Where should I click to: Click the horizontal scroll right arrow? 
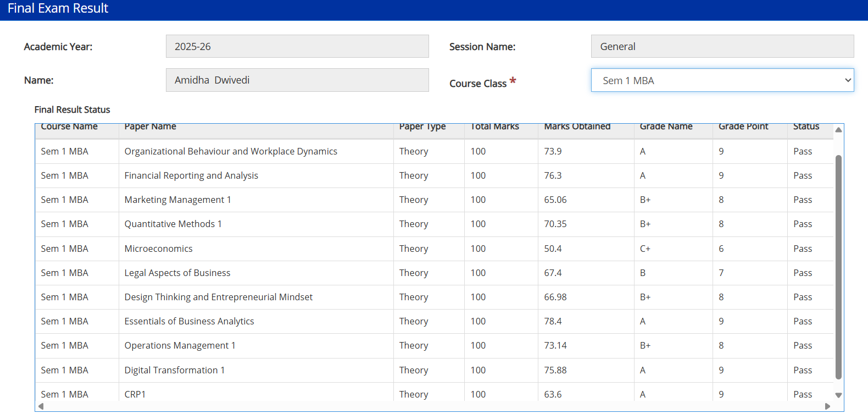(827, 406)
